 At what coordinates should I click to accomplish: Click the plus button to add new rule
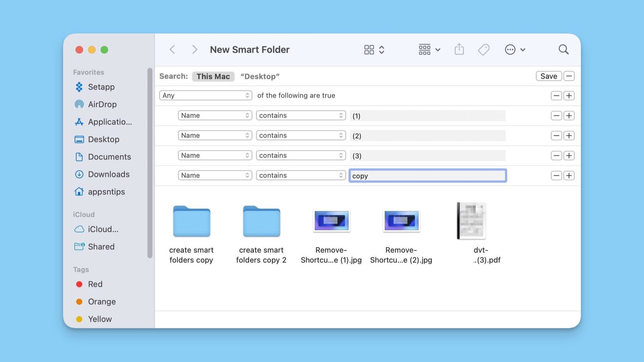(569, 176)
